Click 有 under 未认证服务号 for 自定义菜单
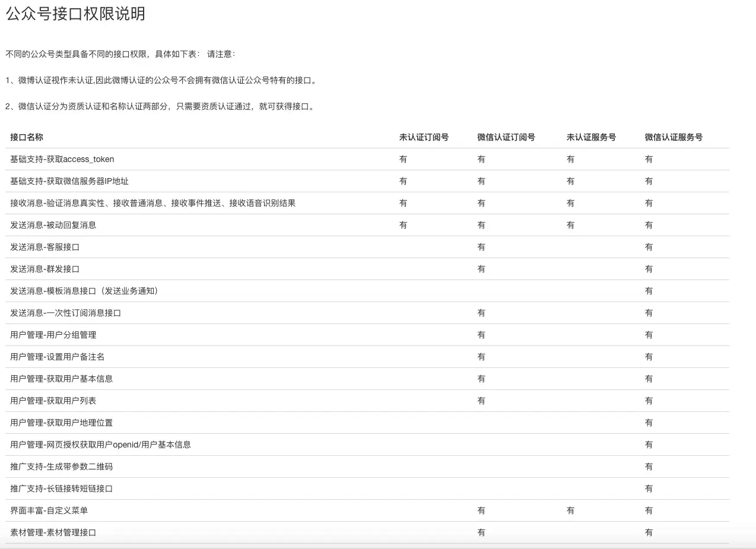This screenshot has width=756, height=549. tap(570, 510)
